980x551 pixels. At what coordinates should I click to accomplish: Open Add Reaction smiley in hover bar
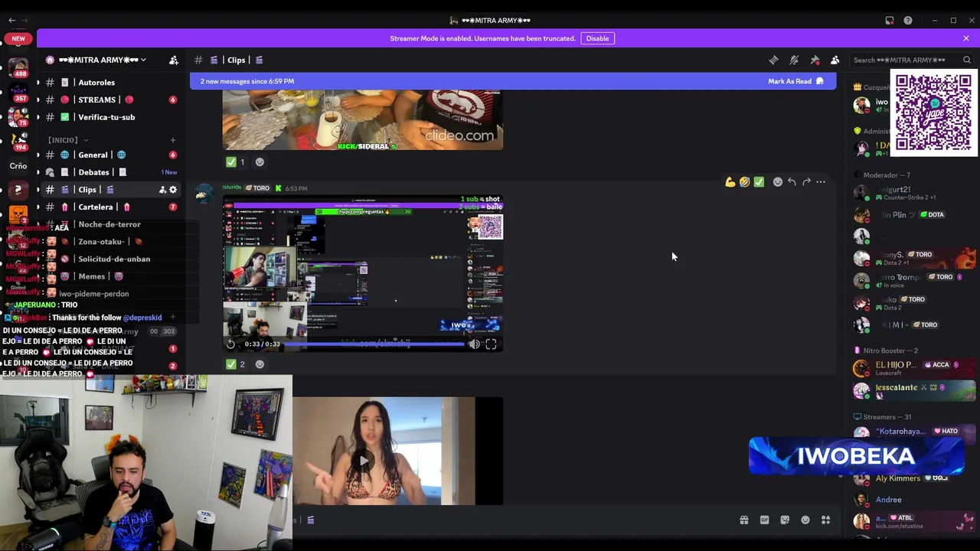pos(778,182)
